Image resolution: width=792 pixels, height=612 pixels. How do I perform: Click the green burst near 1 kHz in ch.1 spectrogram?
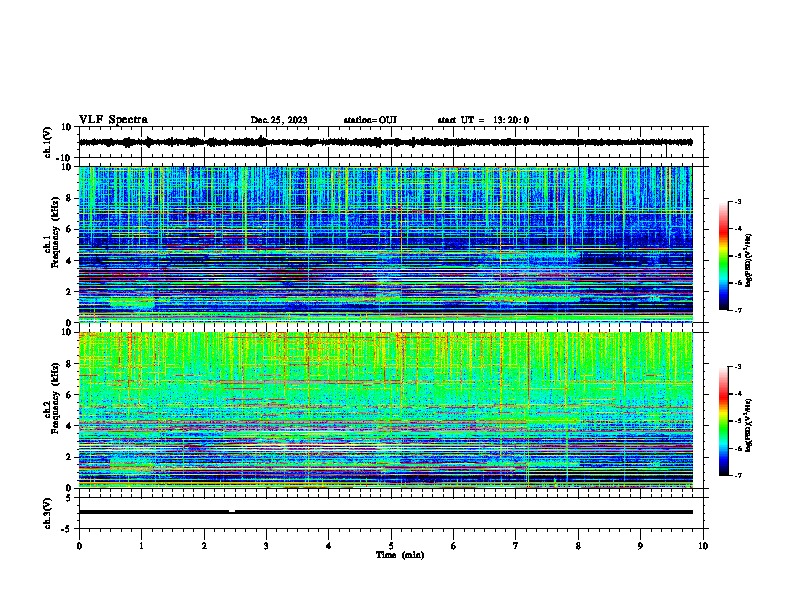(x=132, y=302)
